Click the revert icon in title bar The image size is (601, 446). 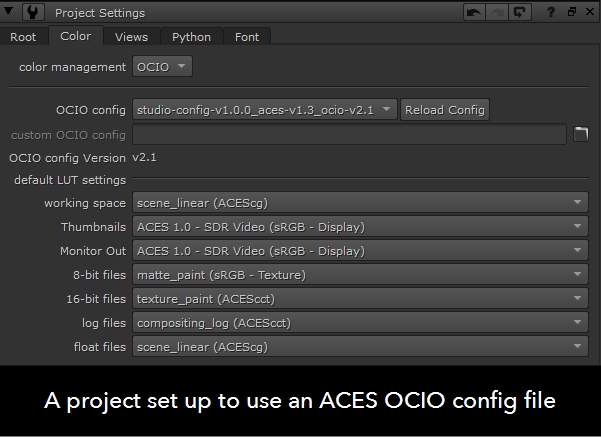pos(518,13)
